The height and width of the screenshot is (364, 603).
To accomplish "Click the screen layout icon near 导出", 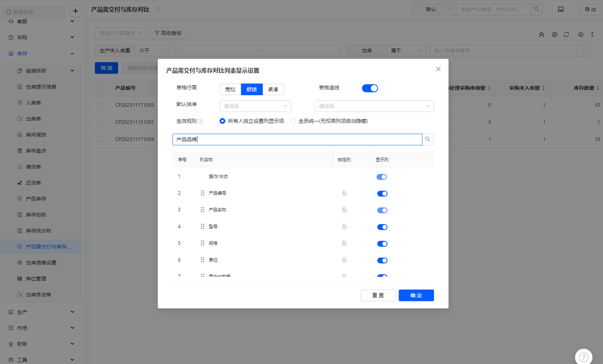I will click(561, 9).
